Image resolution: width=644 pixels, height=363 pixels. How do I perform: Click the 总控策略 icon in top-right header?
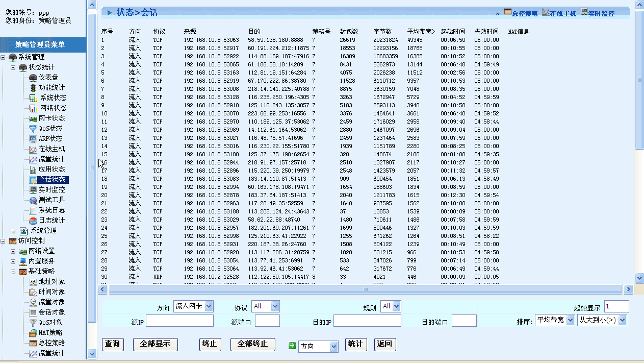(x=508, y=13)
